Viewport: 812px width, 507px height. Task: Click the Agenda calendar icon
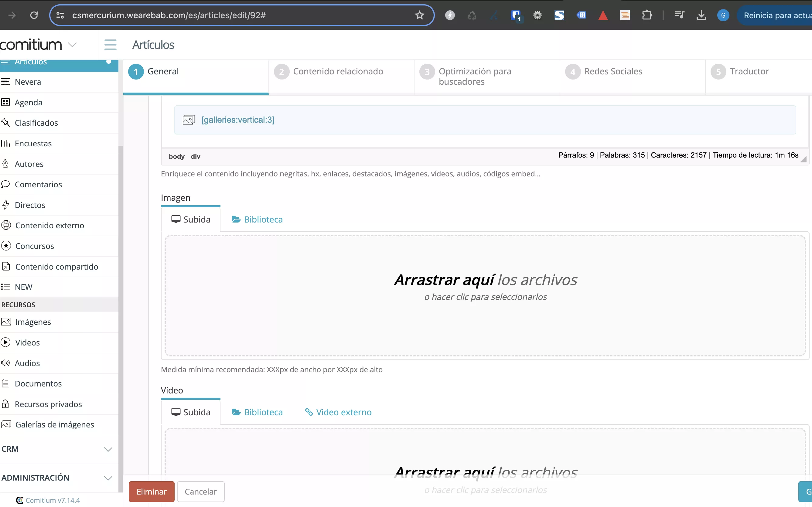(5, 102)
